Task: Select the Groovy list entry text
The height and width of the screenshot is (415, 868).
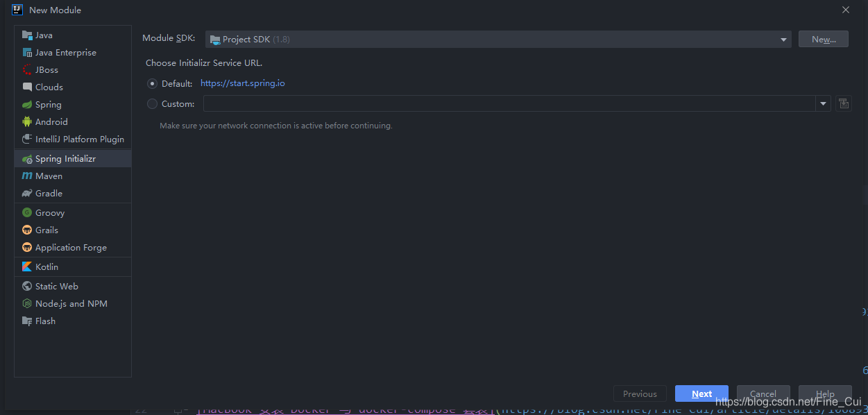Action: [50, 213]
